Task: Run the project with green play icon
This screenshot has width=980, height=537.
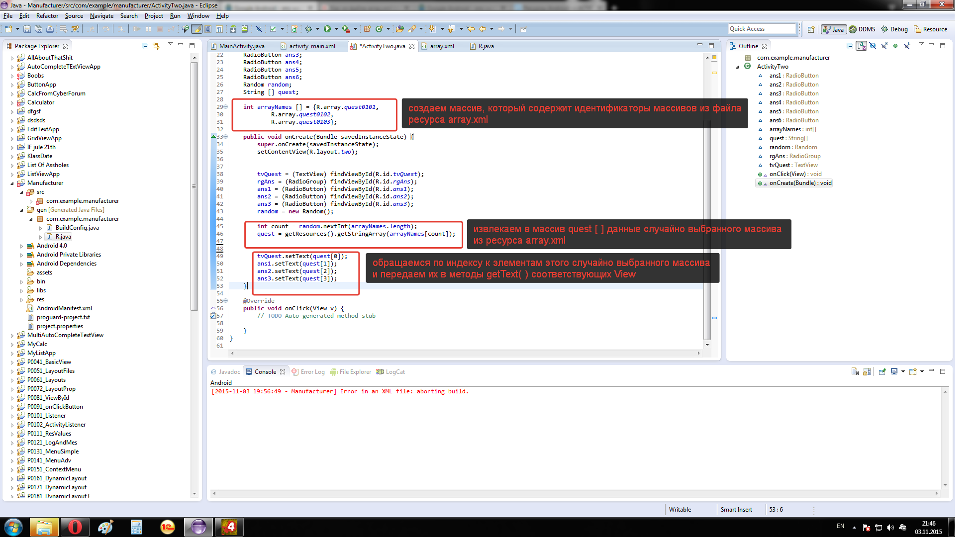Action: [x=327, y=29]
